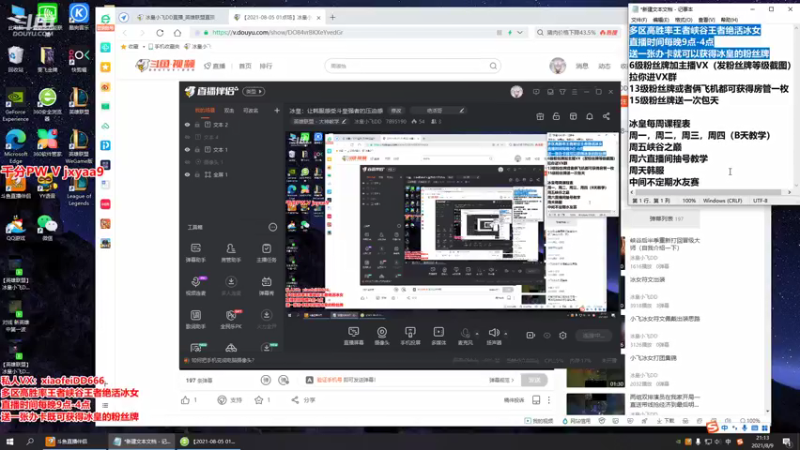
Task: Click the bell notification icon in streaming app
Action: tap(589, 116)
